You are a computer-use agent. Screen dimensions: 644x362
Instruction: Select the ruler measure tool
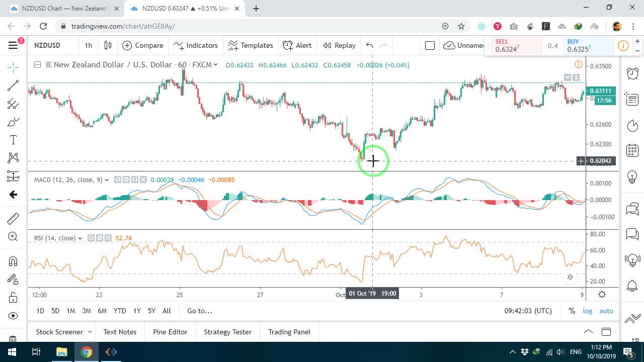click(13, 218)
